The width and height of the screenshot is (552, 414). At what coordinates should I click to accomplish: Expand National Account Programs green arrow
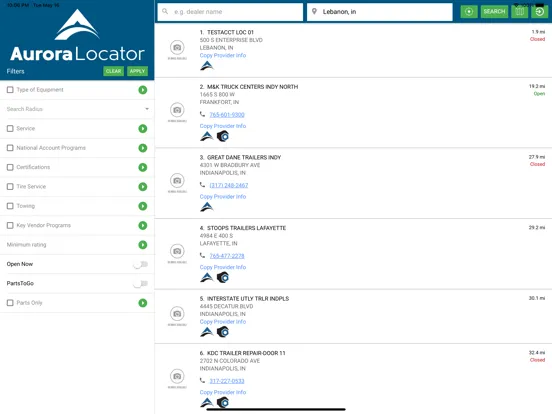pos(143,148)
